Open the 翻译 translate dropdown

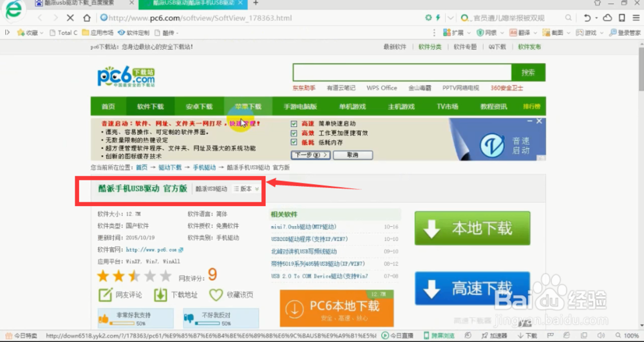coord(523,33)
